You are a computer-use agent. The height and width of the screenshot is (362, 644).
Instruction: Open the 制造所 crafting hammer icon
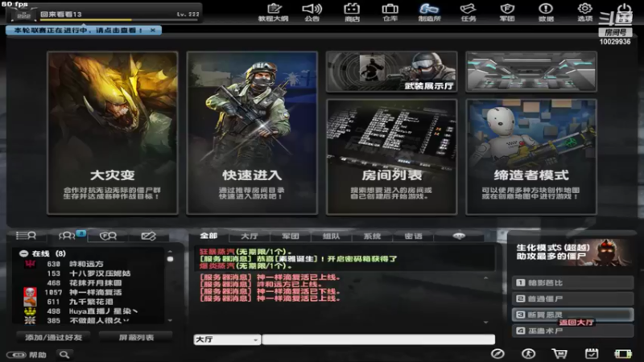pos(429,12)
